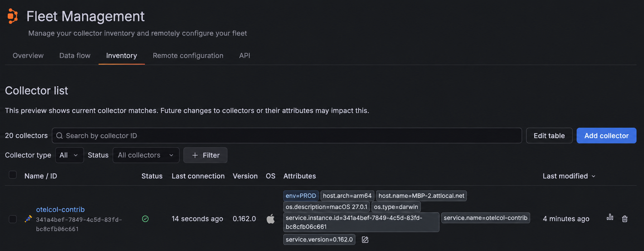Check the otelcol-contrib row checkbox
The width and height of the screenshot is (644, 251).
13,219
